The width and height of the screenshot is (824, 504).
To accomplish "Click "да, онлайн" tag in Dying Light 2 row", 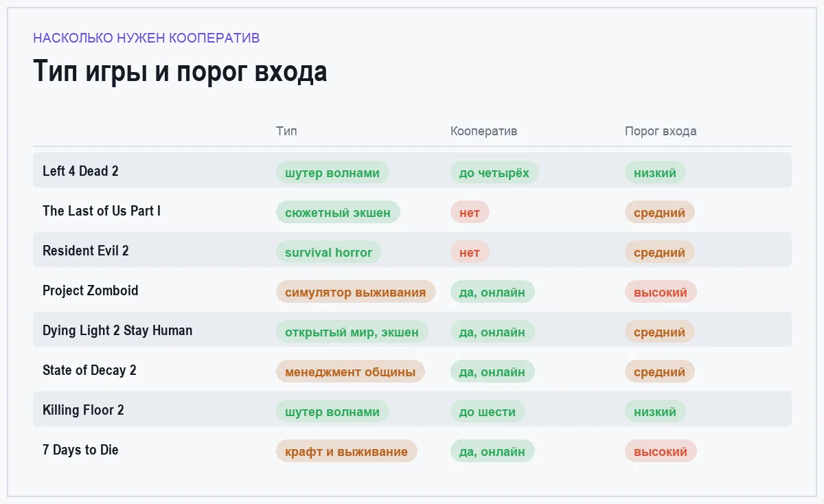I will tap(492, 332).
